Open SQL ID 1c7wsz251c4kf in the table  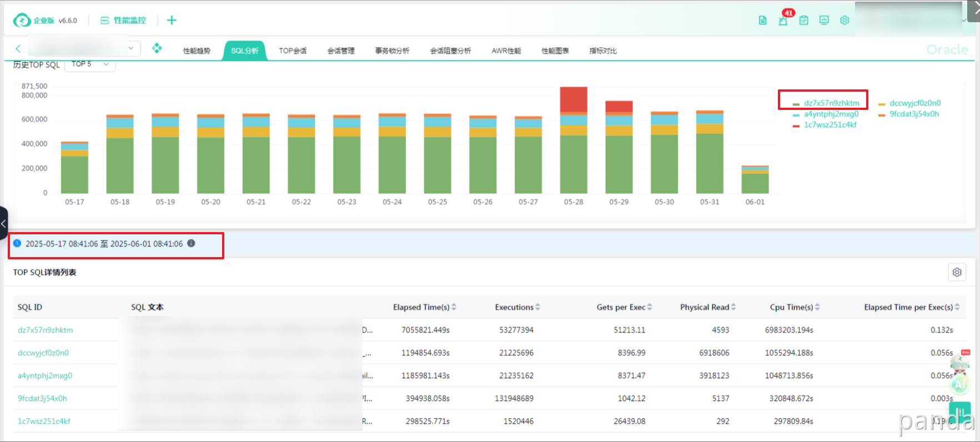[x=44, y=421]
